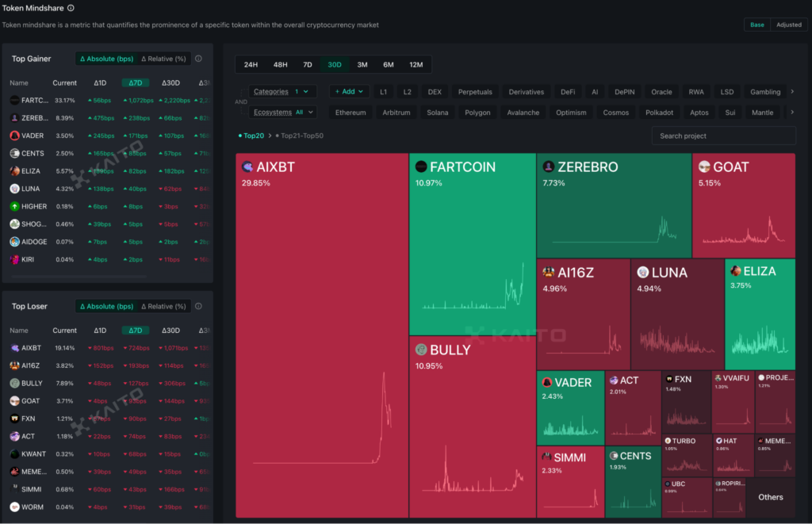Click WORM token icon in Top Loser list
This screenshot has height=524, width=812.
coord(14,507)
